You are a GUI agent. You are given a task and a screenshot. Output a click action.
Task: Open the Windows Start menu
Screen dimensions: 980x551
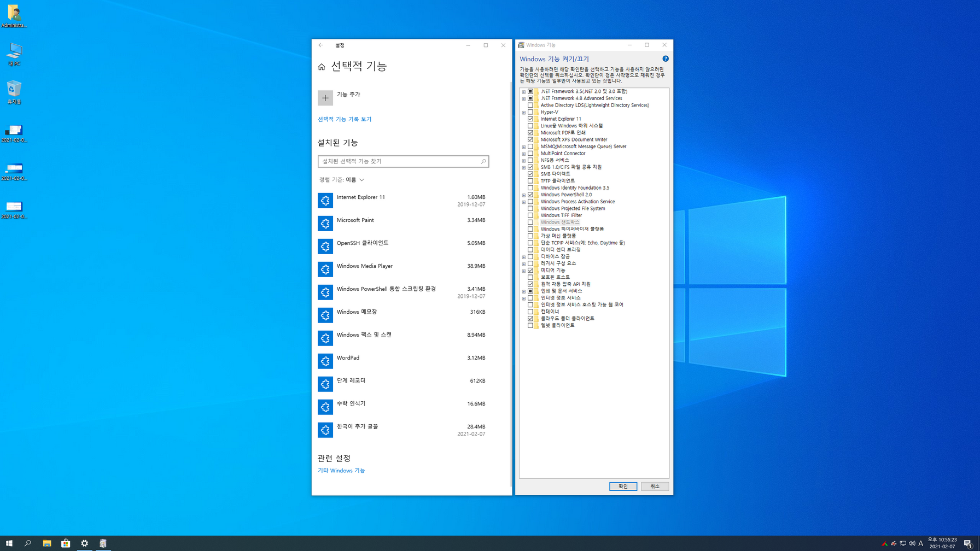click(x=9, y=543)
